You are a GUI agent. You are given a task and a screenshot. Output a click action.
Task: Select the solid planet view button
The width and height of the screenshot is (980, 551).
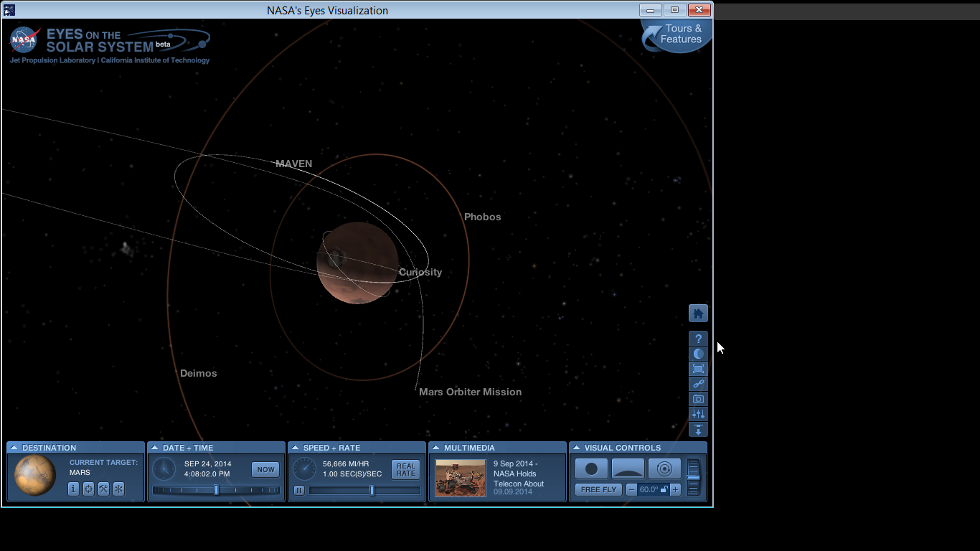591,468
